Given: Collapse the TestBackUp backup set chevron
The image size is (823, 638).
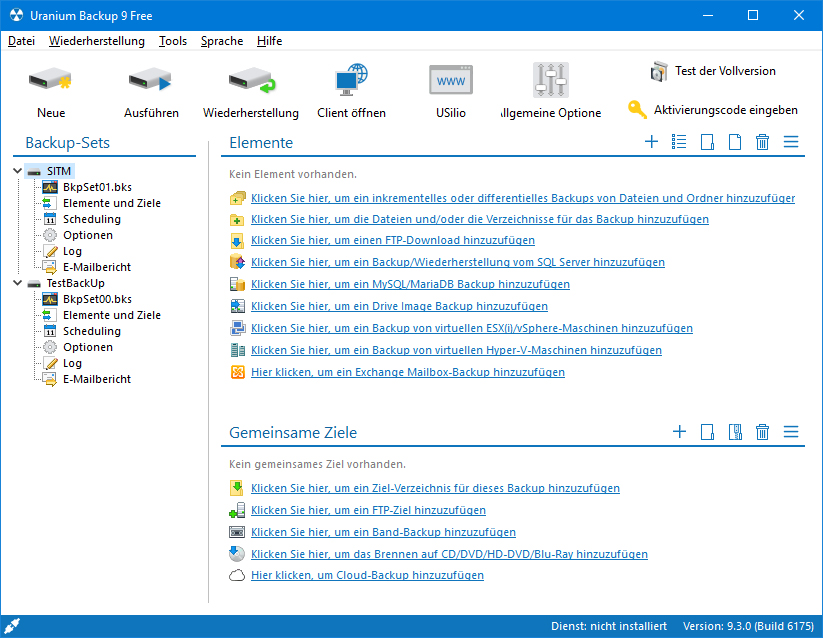Looking at the screenshot, I should coord(17,283).
